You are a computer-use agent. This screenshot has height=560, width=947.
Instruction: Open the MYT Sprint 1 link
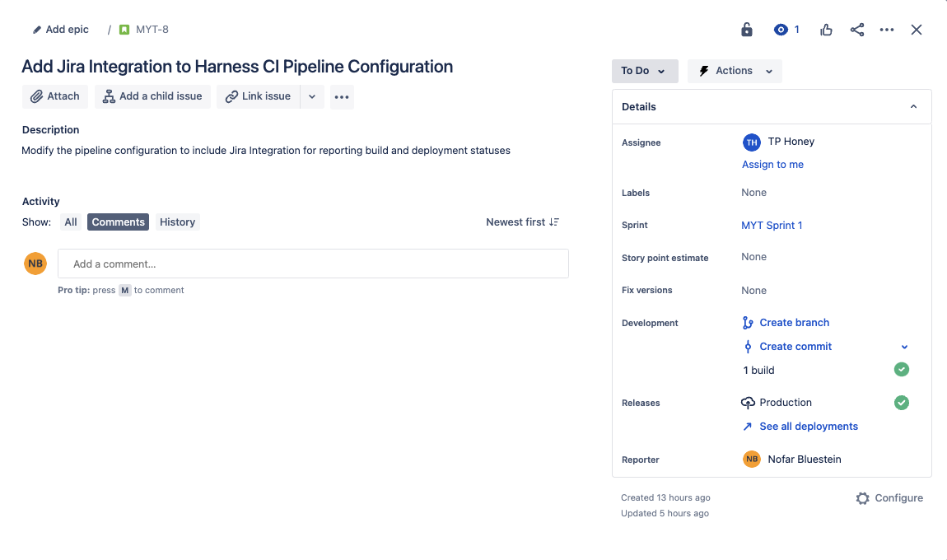tap(772, 225)
